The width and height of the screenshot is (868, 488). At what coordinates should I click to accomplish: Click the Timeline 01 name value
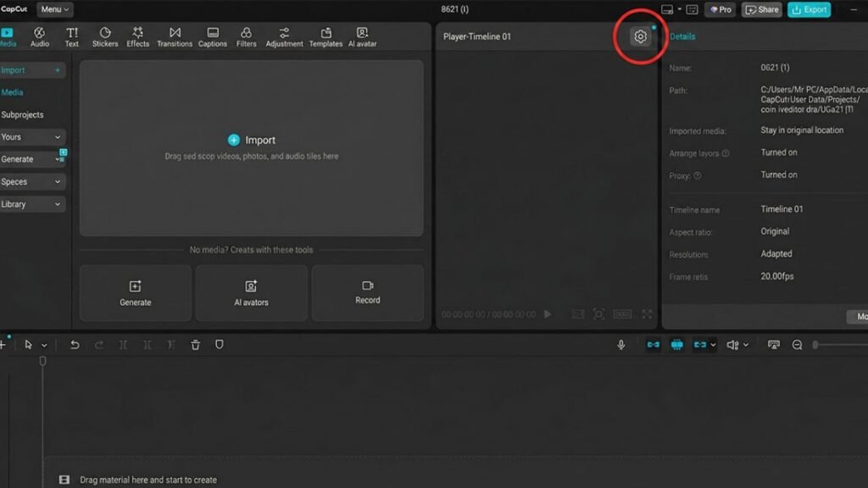tap(782, 209)
